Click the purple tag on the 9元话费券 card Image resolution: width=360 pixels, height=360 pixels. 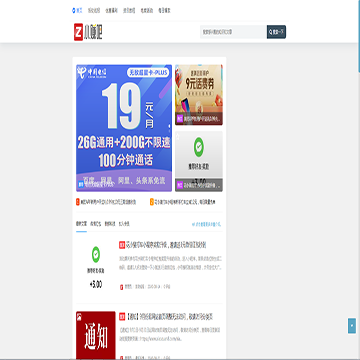(x=180, y=118)
